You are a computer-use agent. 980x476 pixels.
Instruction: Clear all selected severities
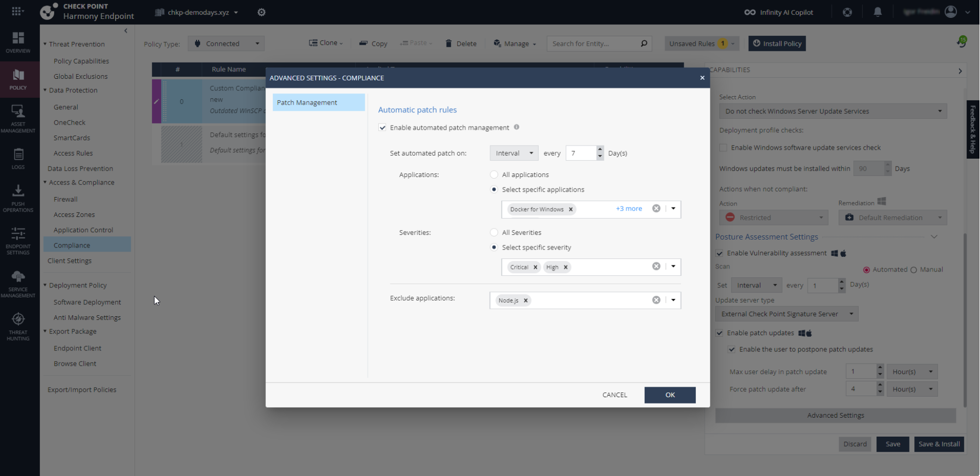[x=656, y=266]
